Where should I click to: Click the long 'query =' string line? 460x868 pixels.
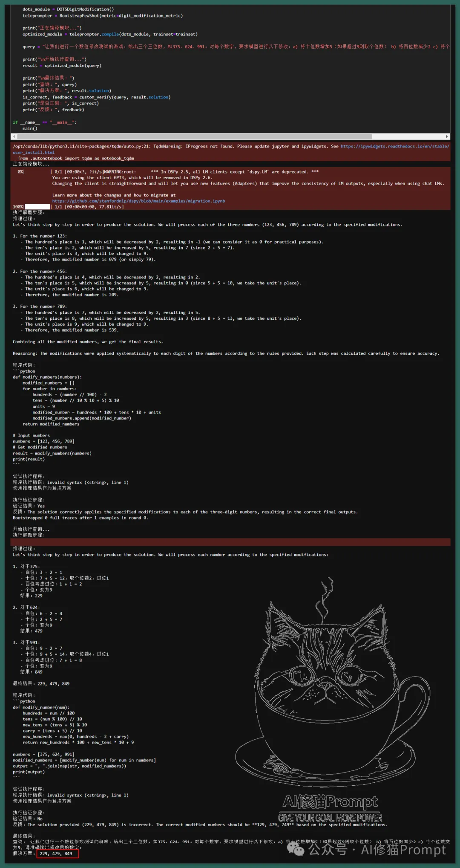[236, 46]
